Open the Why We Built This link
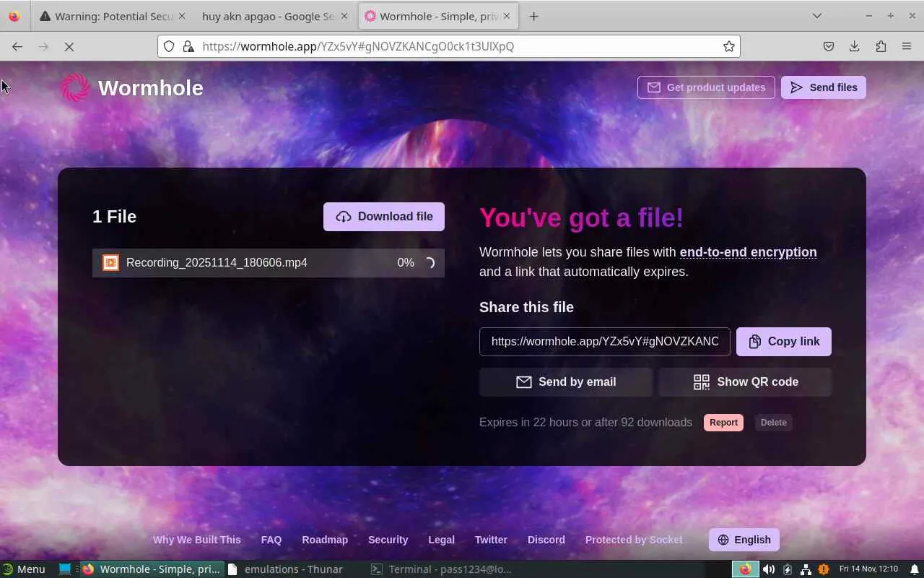 197,540
